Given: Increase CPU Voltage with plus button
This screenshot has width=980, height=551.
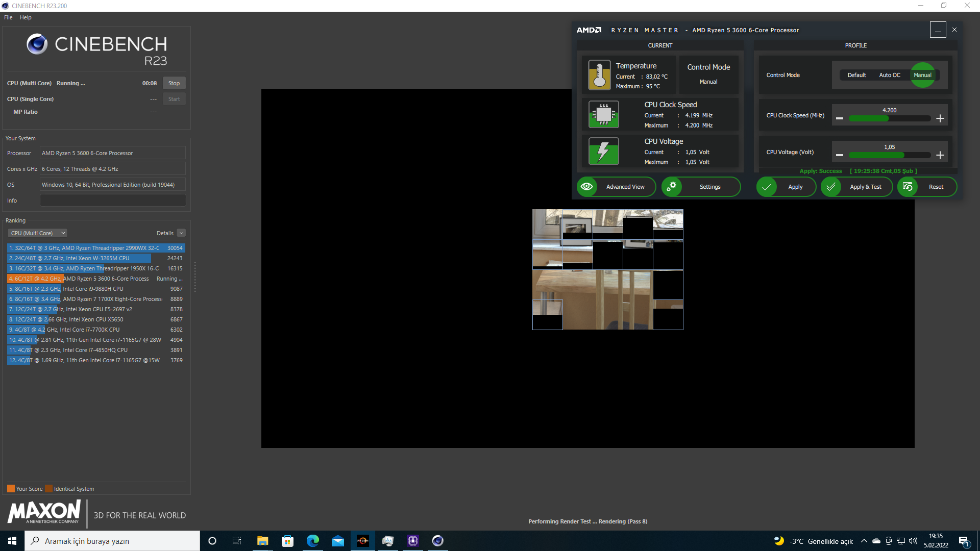Looking at the screenshot, I should point(940,155).
